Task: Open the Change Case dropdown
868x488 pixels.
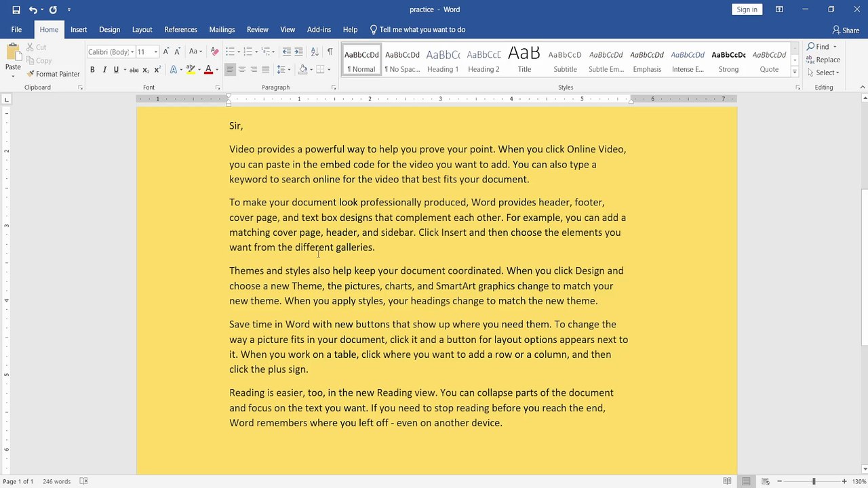Action: point(195,52)
